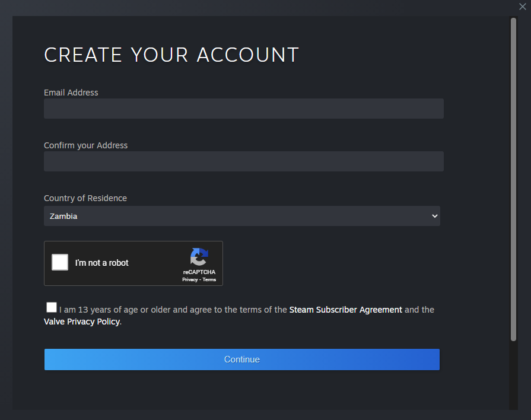Open the Country of Residence dropdown

tap(242, 216)
